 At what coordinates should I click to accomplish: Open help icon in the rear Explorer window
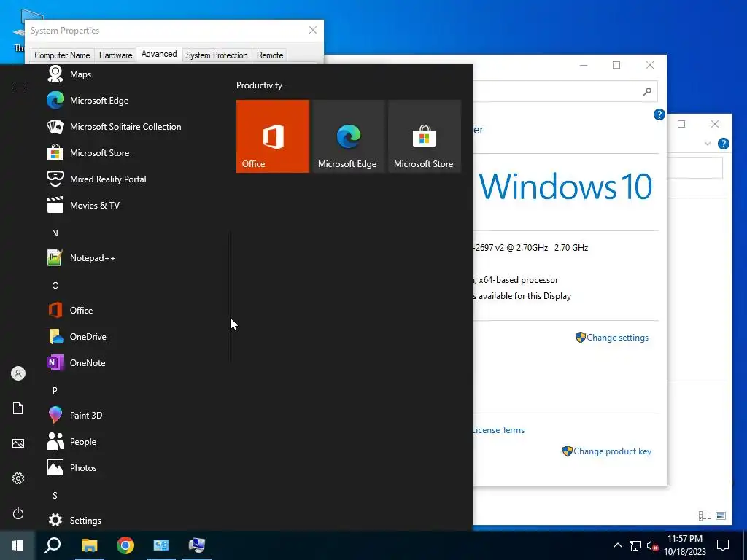723,144
